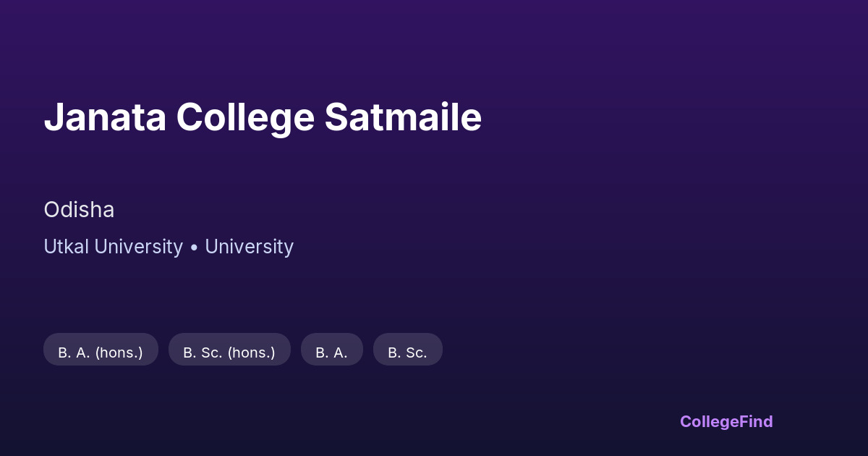This screenshot has width=868, height=456.
Task: Click the word "College" in the main title
Action: click(x=245, y=117)
